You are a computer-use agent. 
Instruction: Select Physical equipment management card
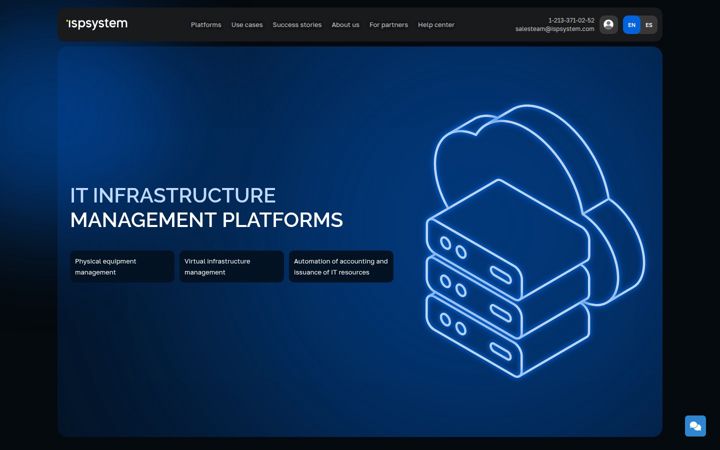(122, 266)
